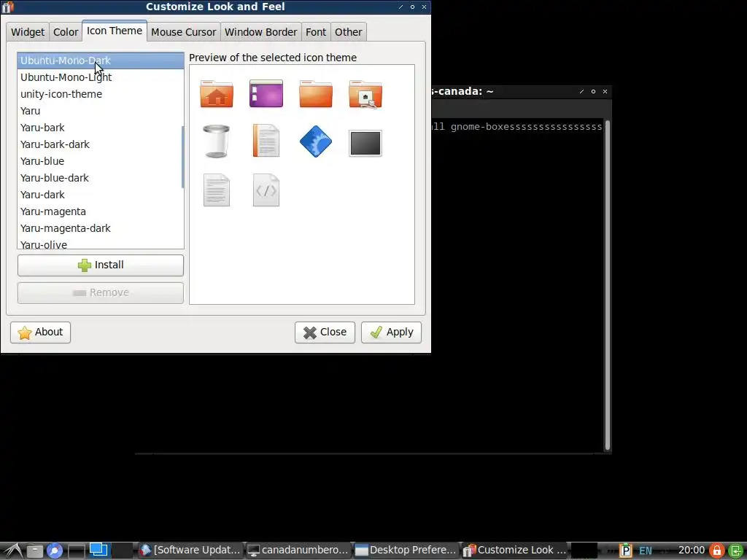Select the Yaru-blue icon theme

[x=99, y=161]
